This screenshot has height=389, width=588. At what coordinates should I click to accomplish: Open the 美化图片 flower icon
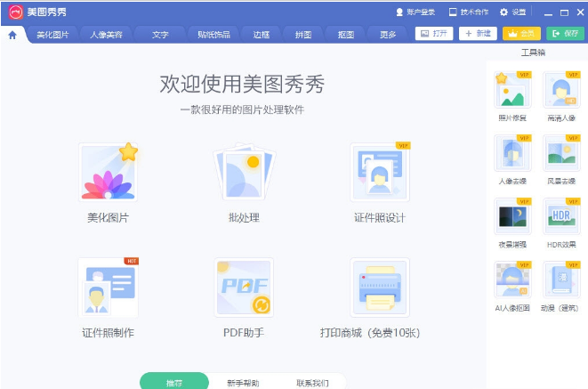point(108,172)
